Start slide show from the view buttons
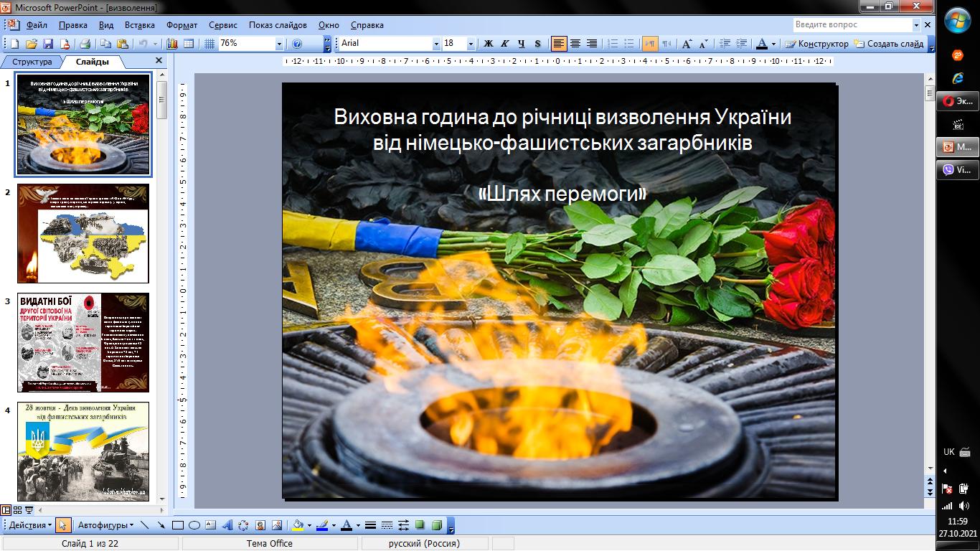The height and width of the screenshot is (551, 980). (29, 510)
